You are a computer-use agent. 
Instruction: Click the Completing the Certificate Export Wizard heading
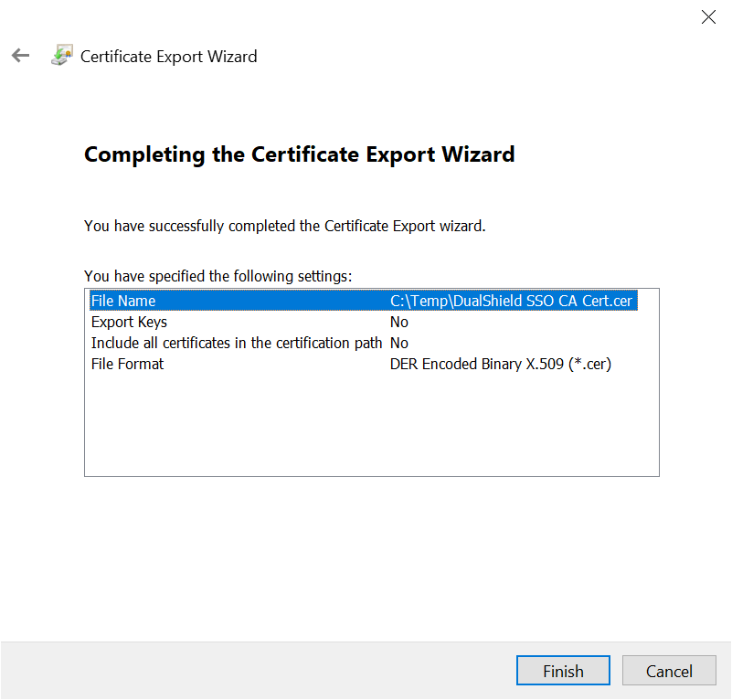click(299, 154)
